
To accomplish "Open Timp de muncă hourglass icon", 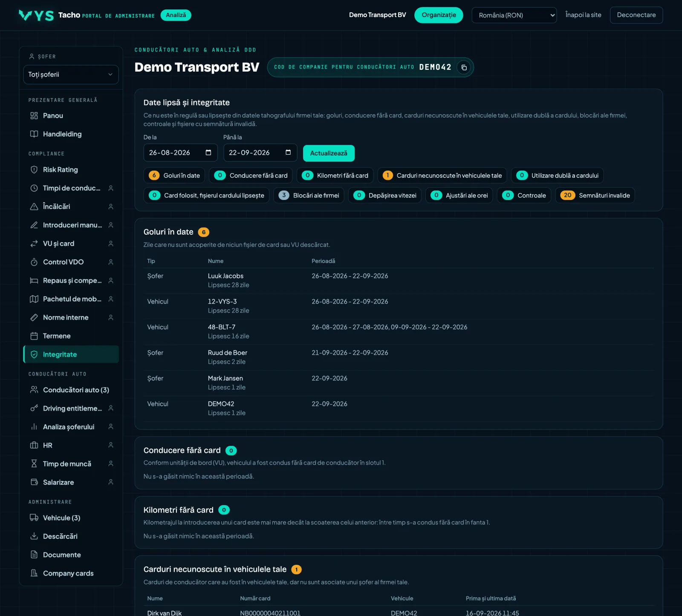I will pos(34,463).
